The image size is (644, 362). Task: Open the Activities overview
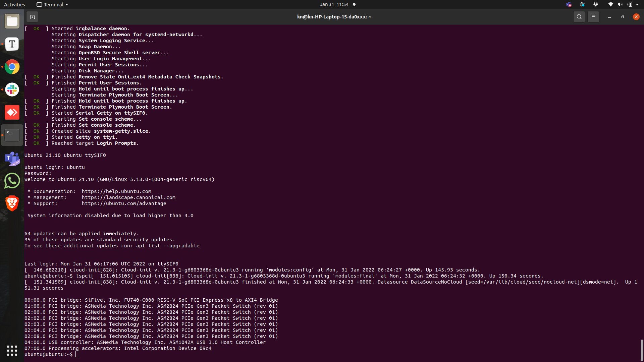pos(14,5)
